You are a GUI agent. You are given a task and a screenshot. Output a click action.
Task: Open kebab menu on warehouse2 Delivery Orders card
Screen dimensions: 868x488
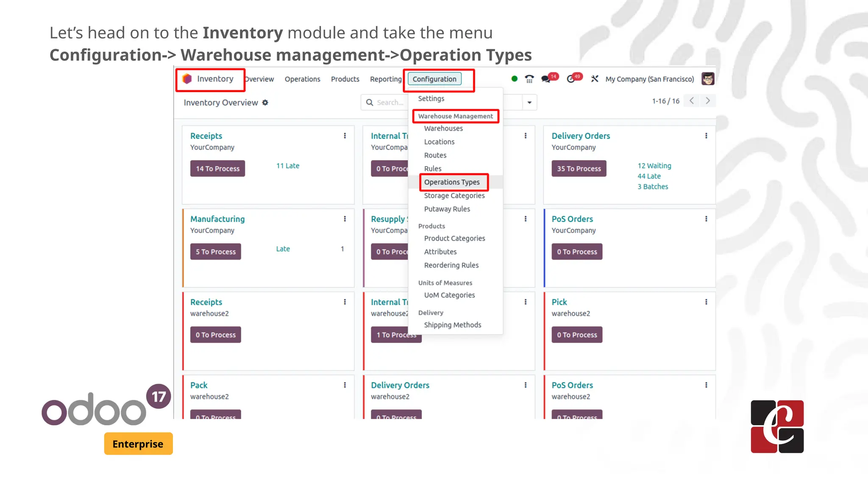(x=526, y=385)
